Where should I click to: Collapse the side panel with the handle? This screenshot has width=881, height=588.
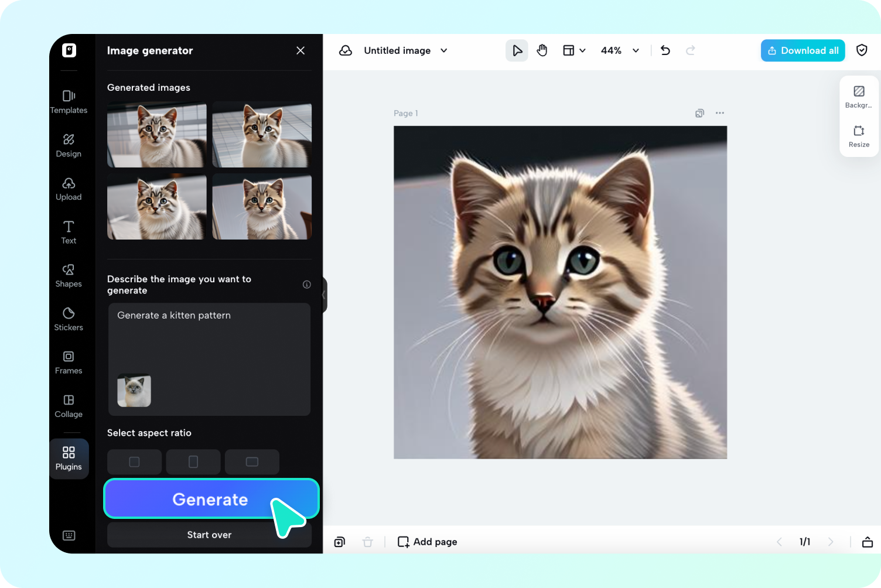coord(324,295)
